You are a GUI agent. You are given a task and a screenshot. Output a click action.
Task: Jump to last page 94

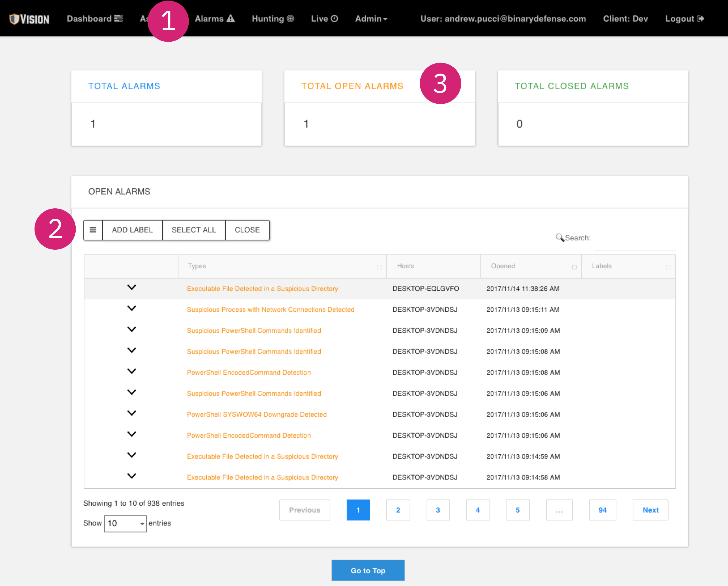tap(603, 510)
